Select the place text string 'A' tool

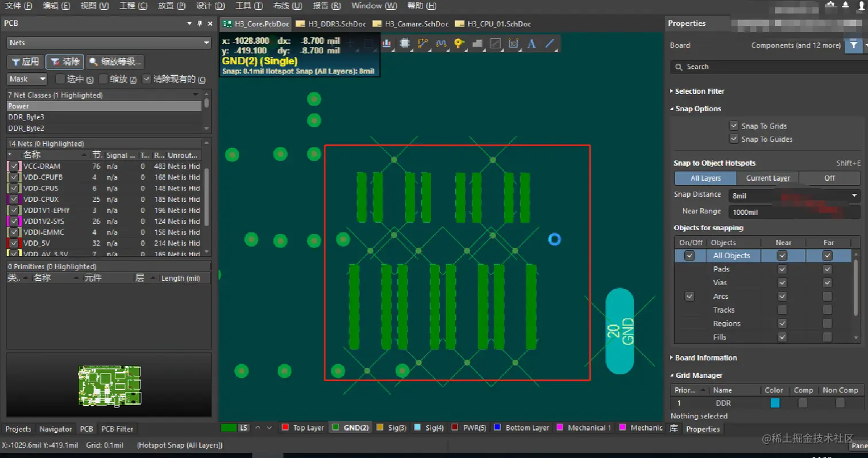pyautogui.click(x=532, y=43)
